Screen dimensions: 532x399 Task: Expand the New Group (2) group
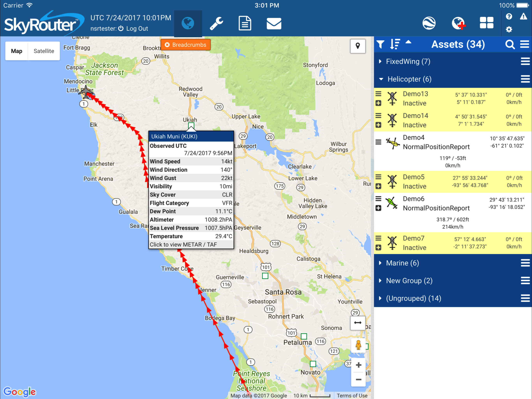(380, 281)
